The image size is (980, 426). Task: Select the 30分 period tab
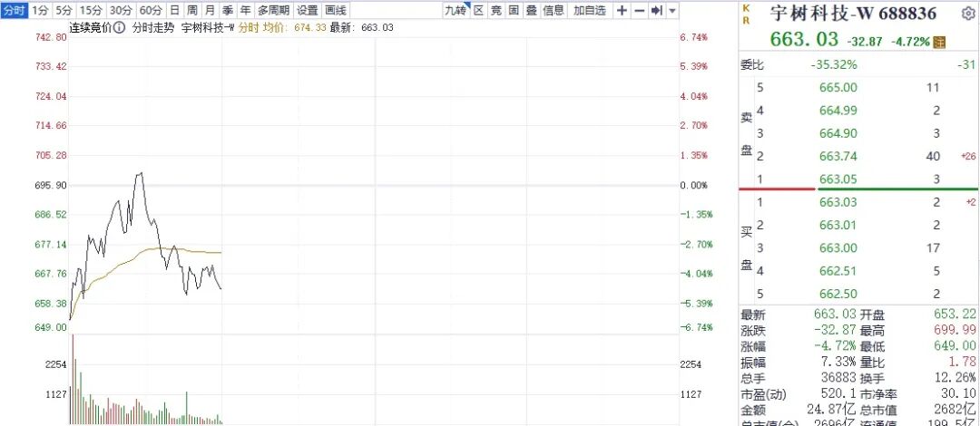coord(122,10)
